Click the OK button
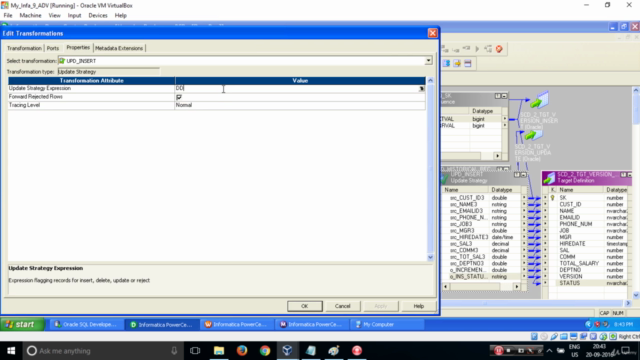 click(x=304, y=306)
